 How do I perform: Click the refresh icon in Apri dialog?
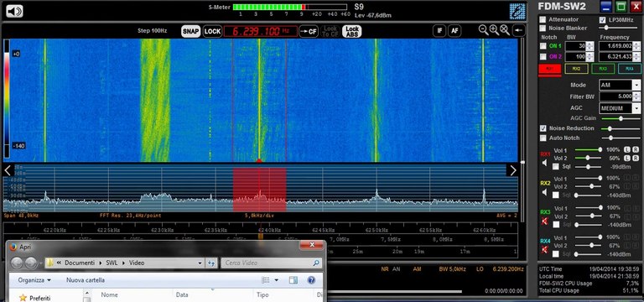coord(211,263)
